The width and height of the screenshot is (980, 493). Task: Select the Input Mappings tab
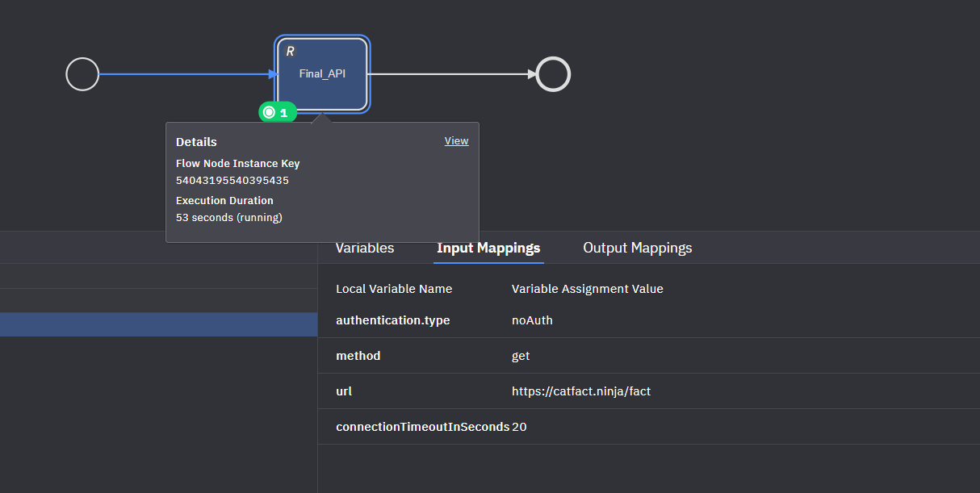coord(488,248)
